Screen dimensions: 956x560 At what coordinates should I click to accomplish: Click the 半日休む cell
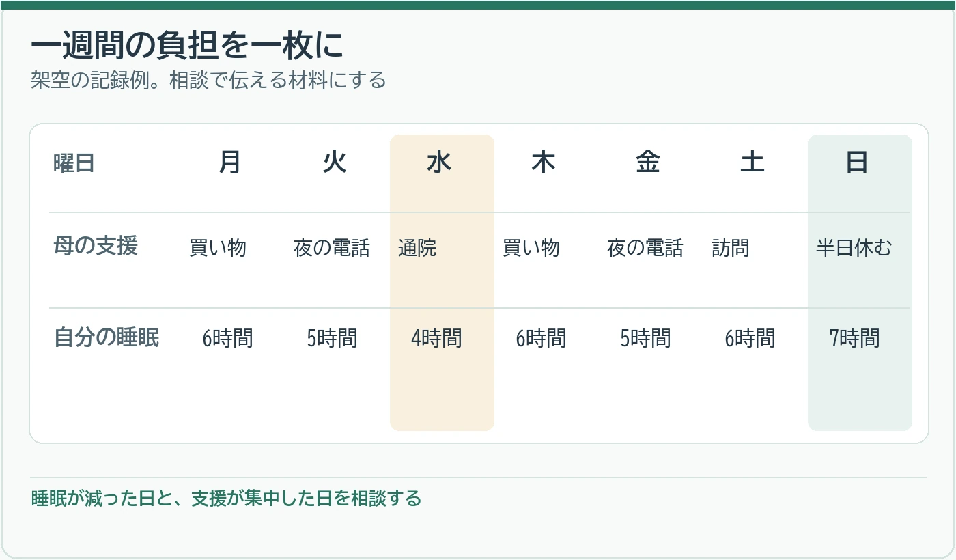[854, 248]
